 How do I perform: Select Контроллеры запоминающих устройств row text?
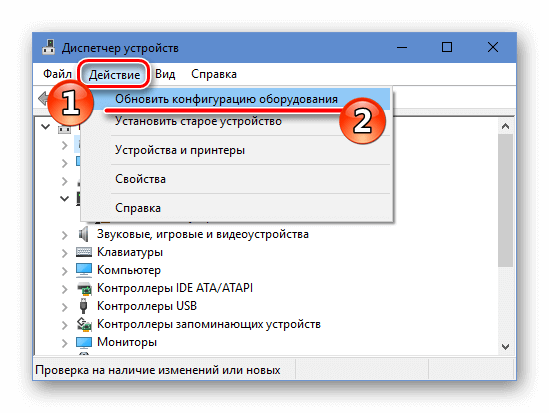click(209, 324)
